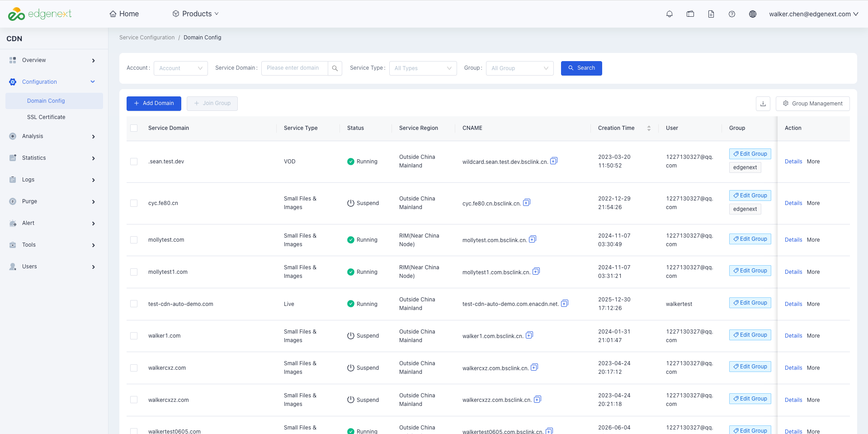Viewport: 868px width, 434px height.
Task: Click the Add Domain button
Action: (154, 104)
